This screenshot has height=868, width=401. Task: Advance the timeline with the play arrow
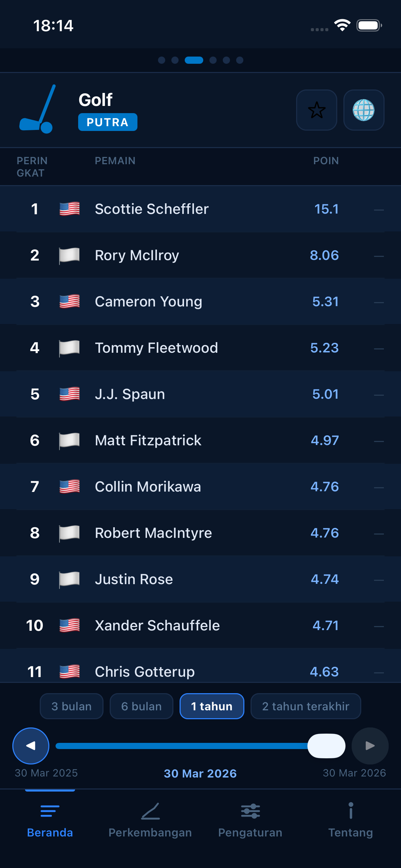click(x=369, y=746)
